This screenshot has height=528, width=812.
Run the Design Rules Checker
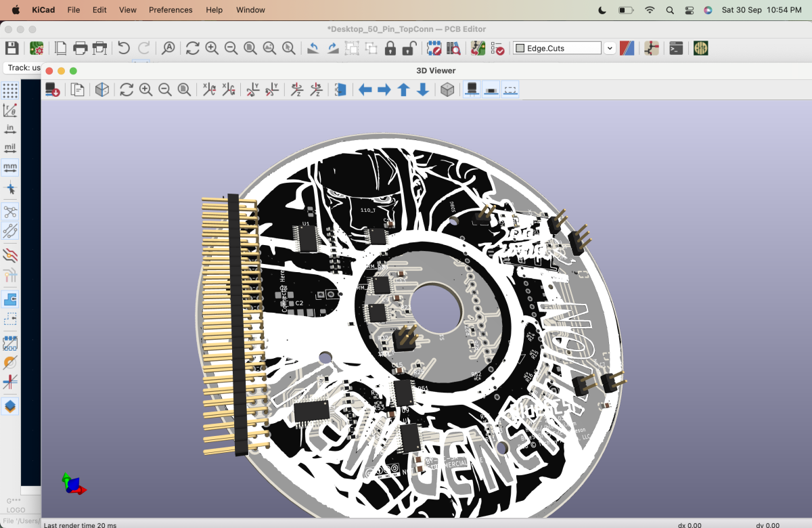tap(497, 48)
